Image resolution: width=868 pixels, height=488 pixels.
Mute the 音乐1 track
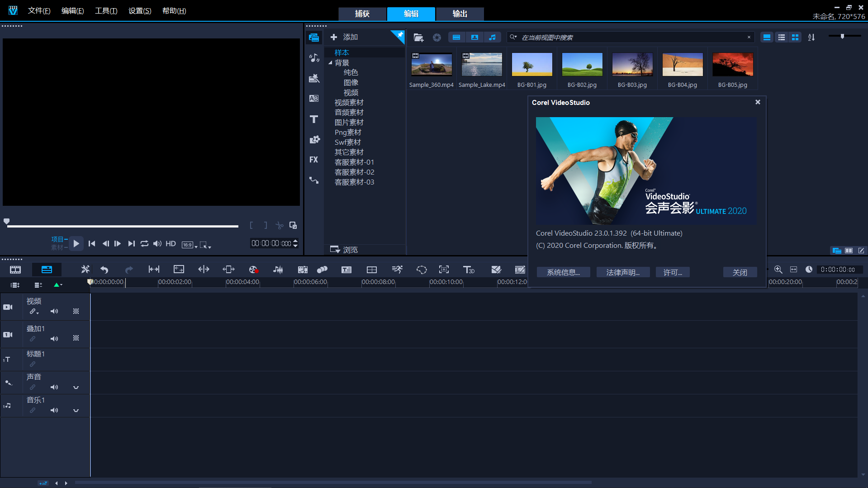54,410
